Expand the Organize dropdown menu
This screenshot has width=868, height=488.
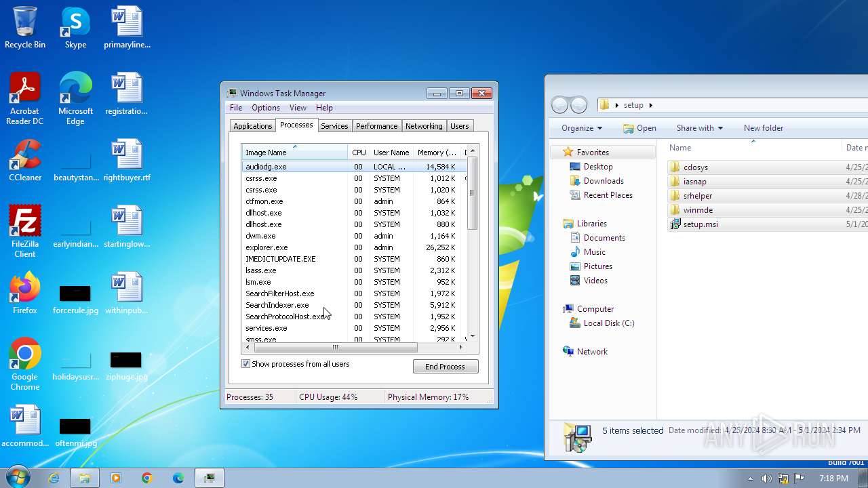tap(581, 128)
